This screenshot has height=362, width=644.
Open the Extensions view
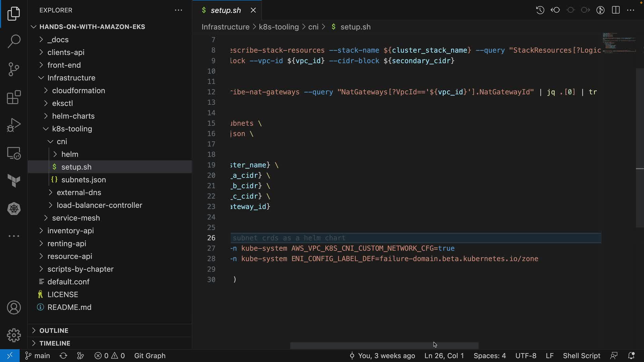(x=14, y=98)
